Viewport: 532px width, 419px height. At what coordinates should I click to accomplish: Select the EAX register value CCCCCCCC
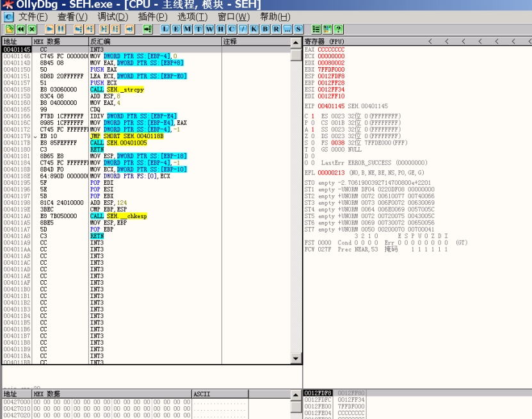point(331,49)
